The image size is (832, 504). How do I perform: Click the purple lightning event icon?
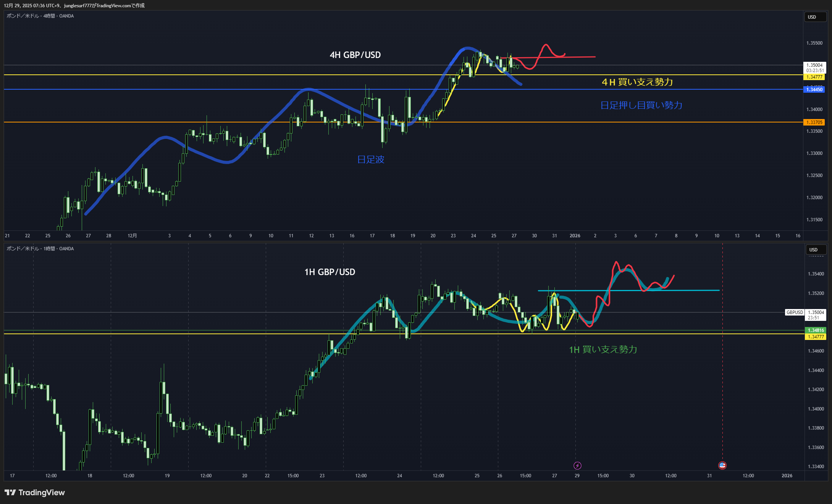pos(577,465)
